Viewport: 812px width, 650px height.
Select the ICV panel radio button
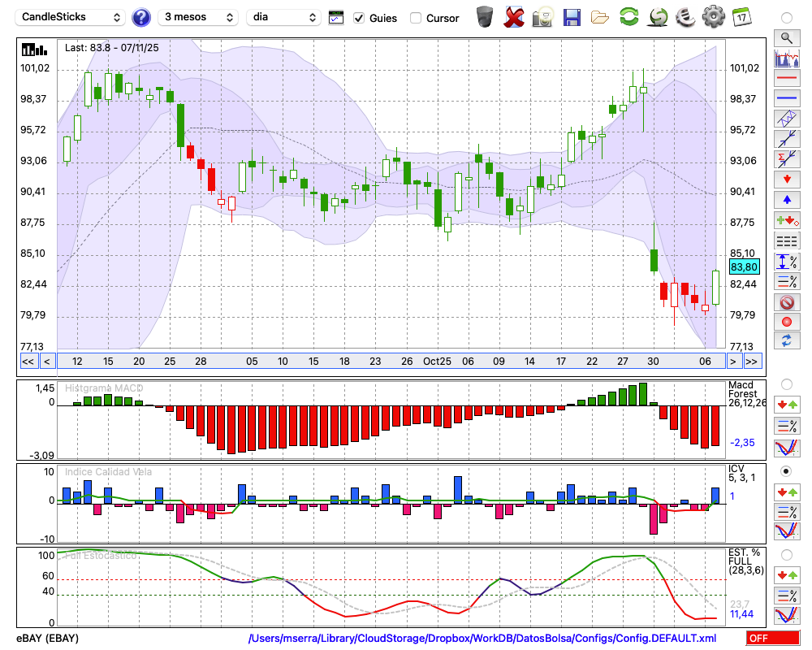[x=786, y=471]
